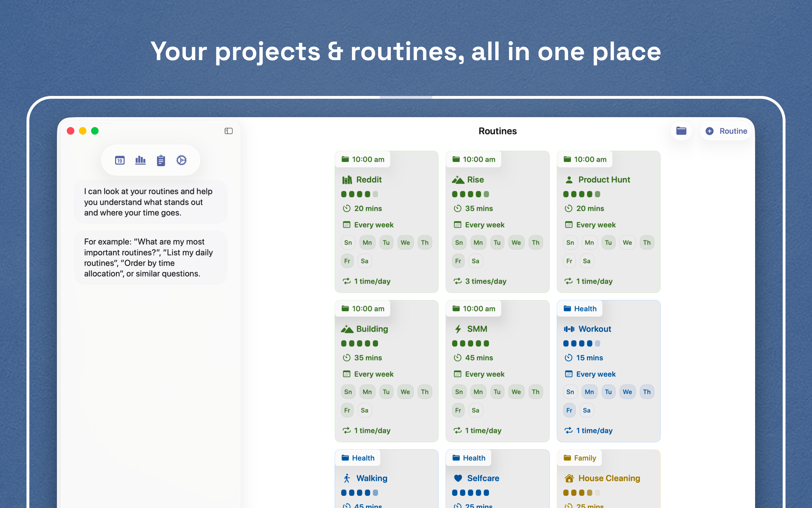
Task: Toggle Fr day on the Workout card
Action: coord(570,410)
